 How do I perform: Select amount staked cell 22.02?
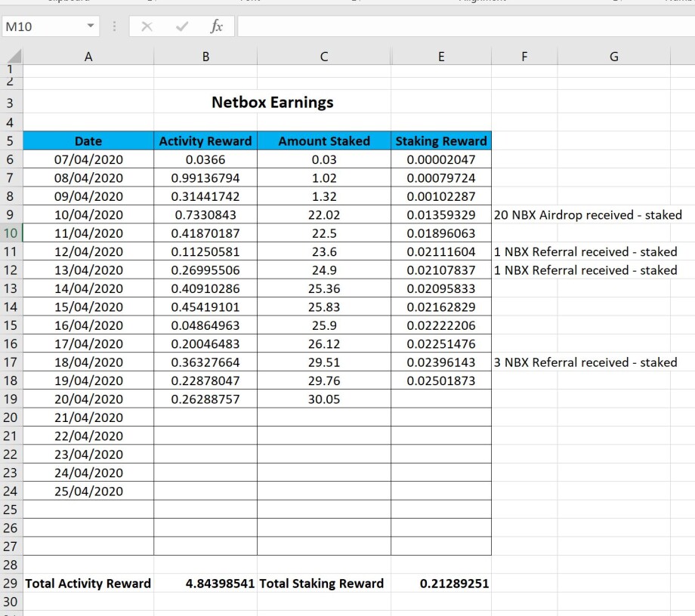324,215
